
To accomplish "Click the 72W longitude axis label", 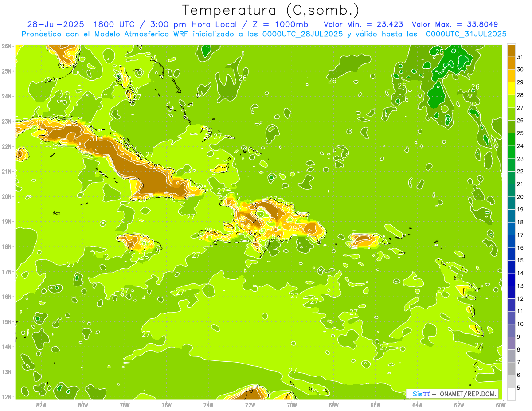I will [250, 405].
